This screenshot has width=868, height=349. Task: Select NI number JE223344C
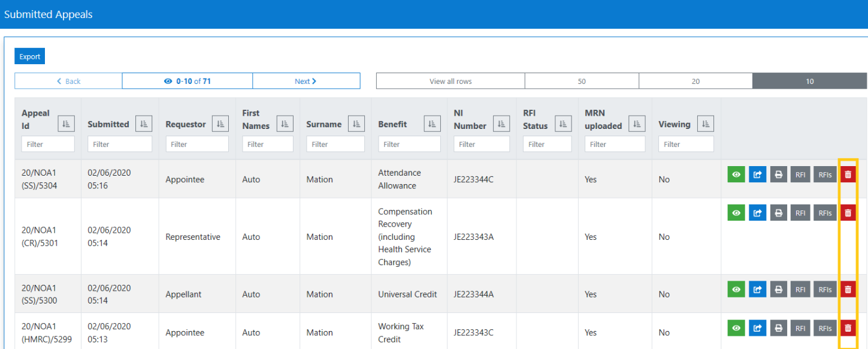coord(473,179)
